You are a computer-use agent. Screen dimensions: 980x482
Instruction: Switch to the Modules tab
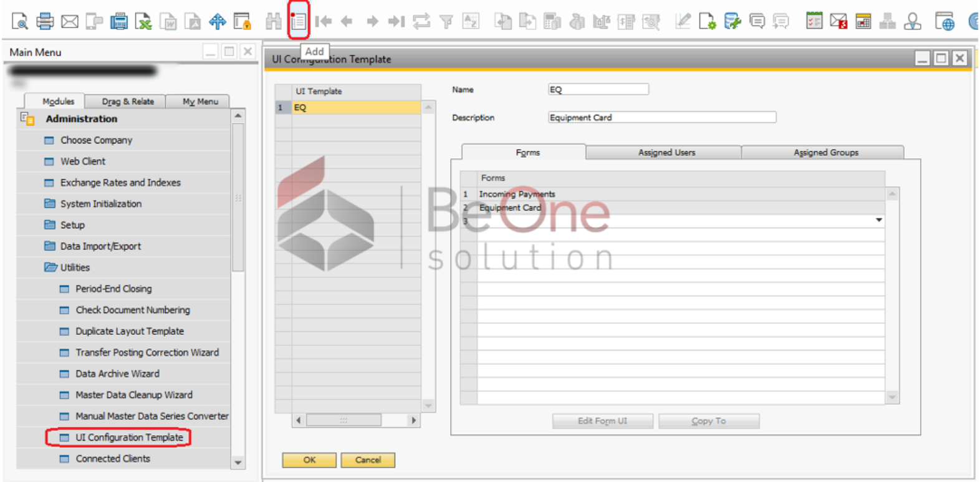[x=58, y=101]
